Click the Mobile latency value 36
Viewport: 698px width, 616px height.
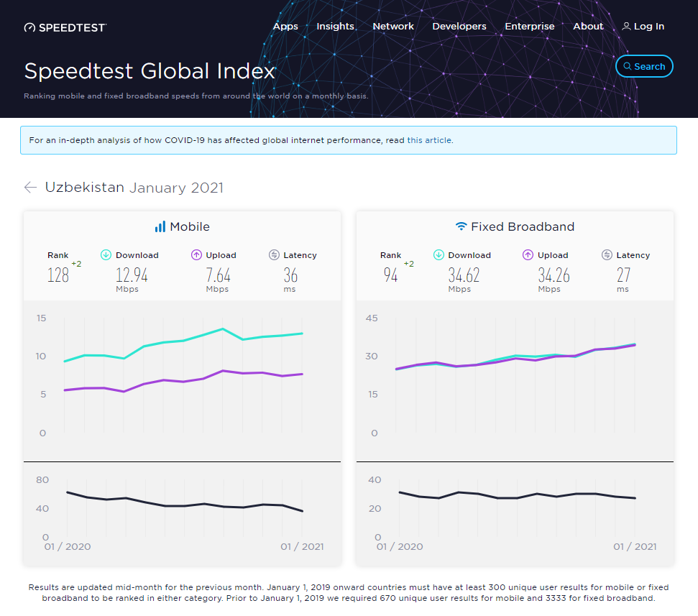pyautogui.click(x=290, y=275)
